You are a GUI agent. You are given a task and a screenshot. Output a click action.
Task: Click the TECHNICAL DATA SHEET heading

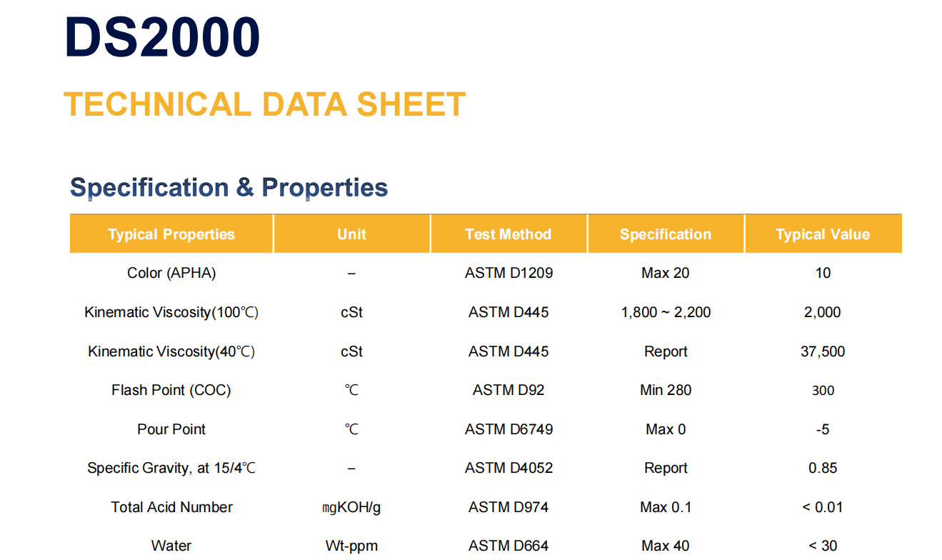pyautogui.click(x=264, y=104)
